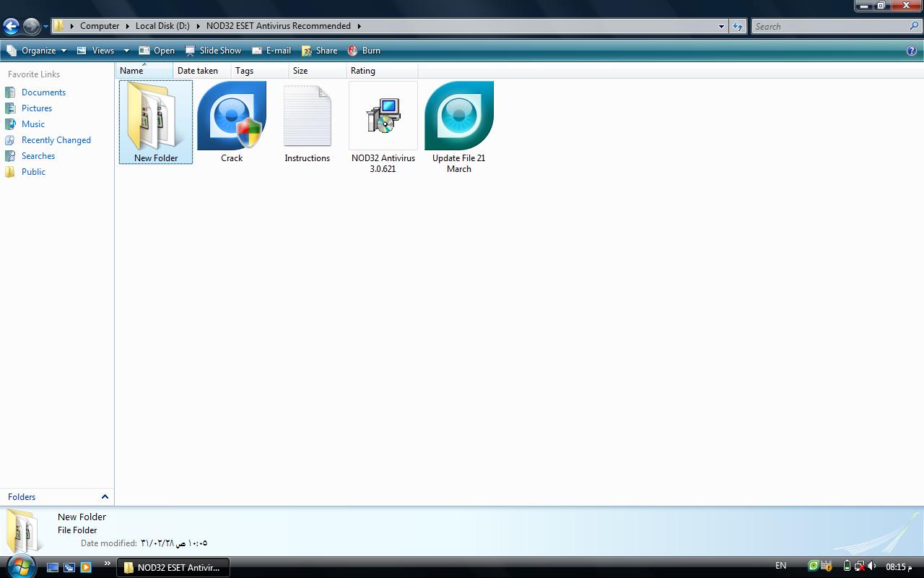Select the Crack file icon
The width and height of the screenshot is (924, 578).
point(232,122)
